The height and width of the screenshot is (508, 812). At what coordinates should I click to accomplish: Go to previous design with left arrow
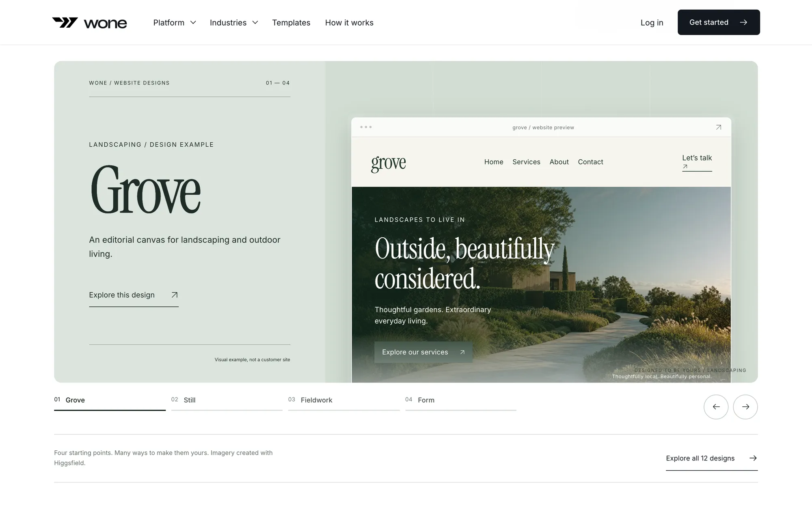716,407
